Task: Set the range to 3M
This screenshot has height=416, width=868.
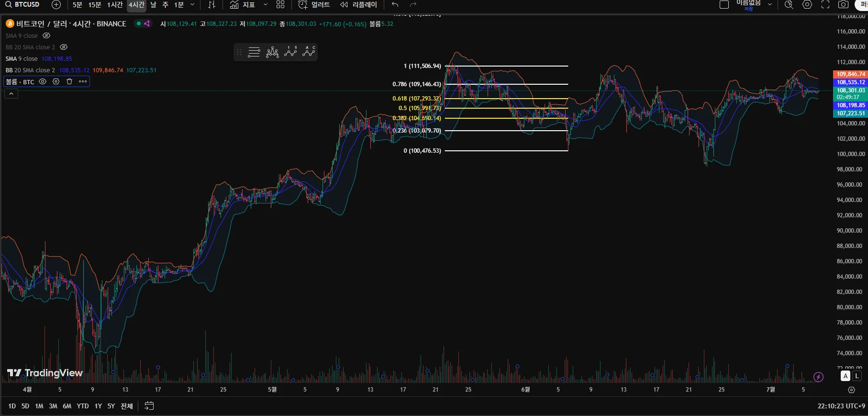Action: point(53,406)
